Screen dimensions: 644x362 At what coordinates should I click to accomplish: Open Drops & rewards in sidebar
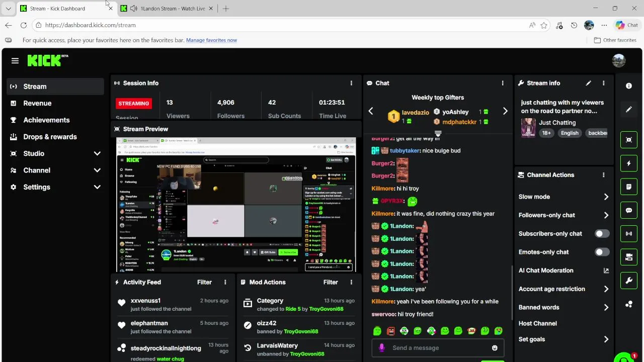(55, 137)
